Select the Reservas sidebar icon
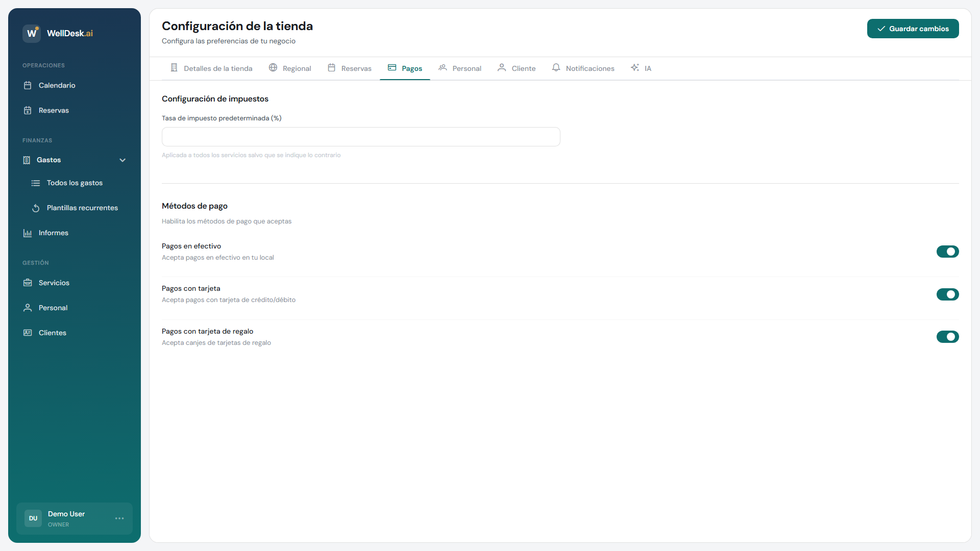 pos(28,110)
